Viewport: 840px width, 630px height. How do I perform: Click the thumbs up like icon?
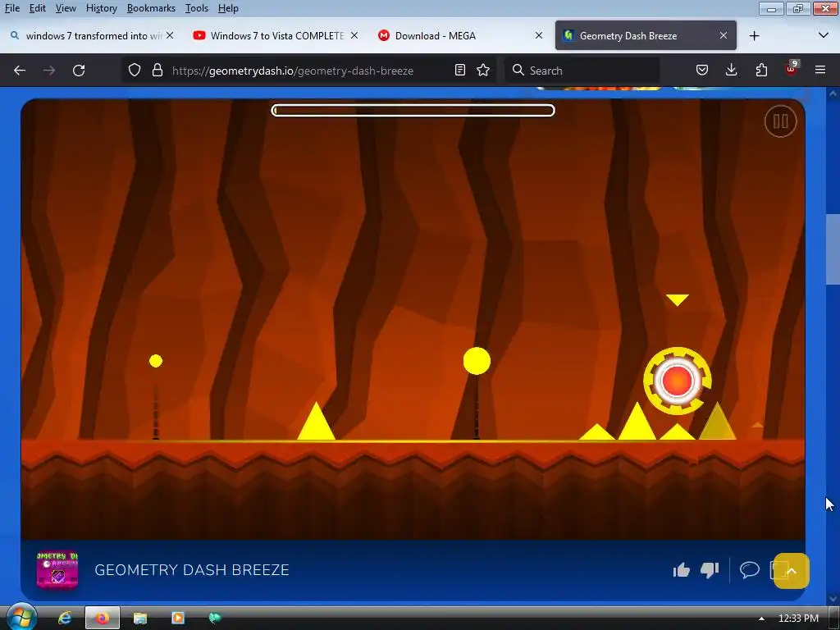[x=682, y=570]
